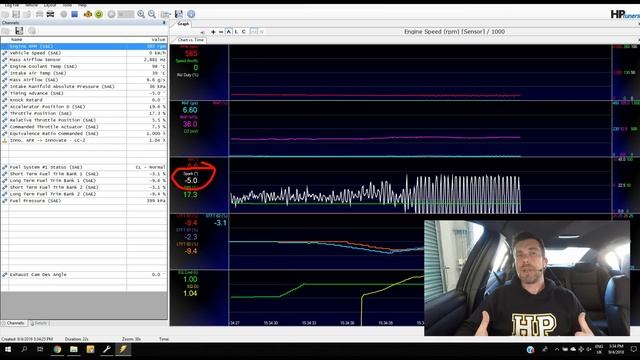Click the green circular toolbar icon
Viewport: 640px width, 360px height.
[99, 14]
